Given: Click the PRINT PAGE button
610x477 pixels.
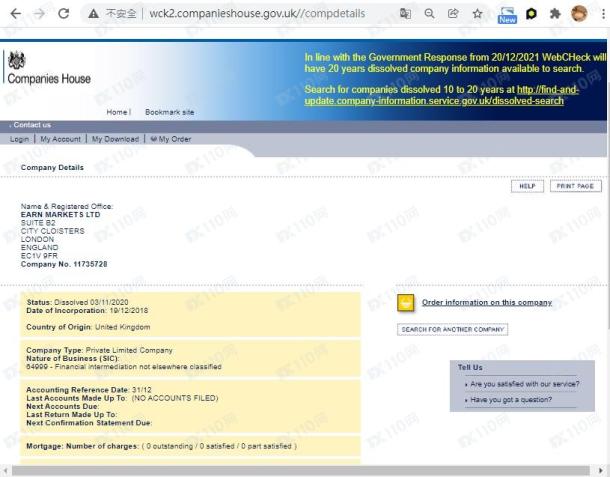Looking at the screenshot, I should 575,186.
